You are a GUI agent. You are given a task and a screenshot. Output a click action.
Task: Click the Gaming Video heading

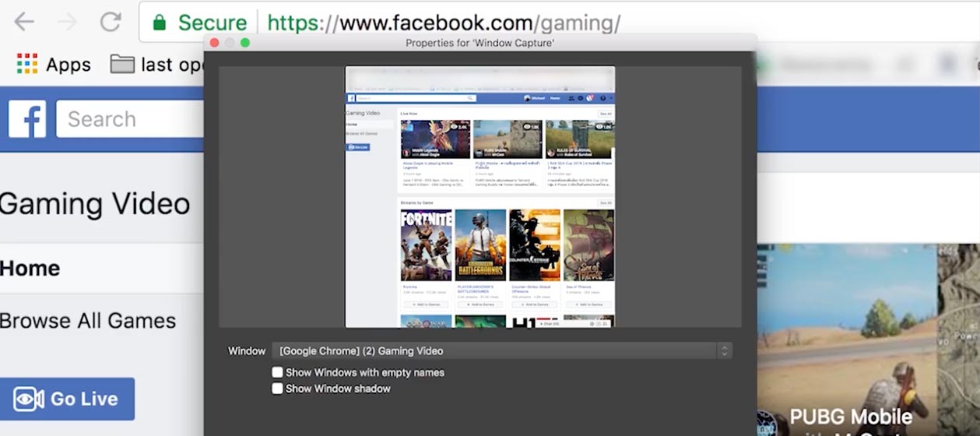click(x=95, y=204)
